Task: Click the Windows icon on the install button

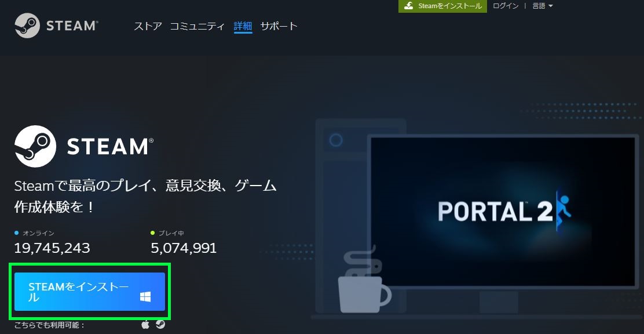Action: coord(145,296)
